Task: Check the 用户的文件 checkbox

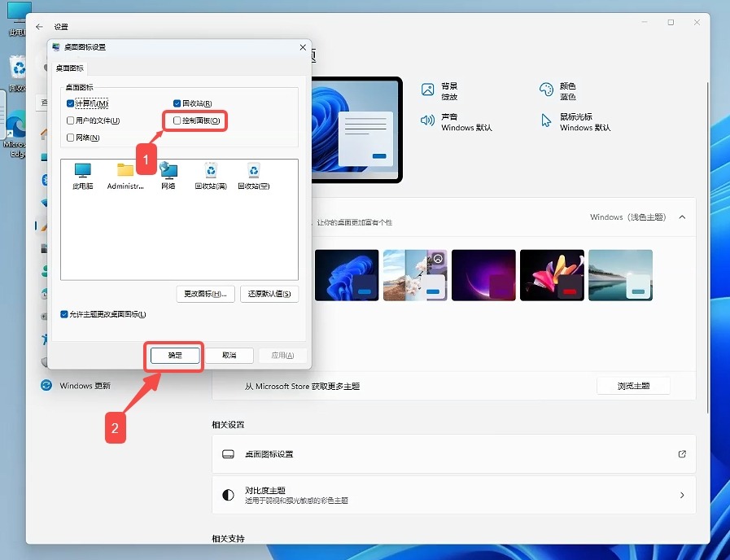Action: pos(71,120)
